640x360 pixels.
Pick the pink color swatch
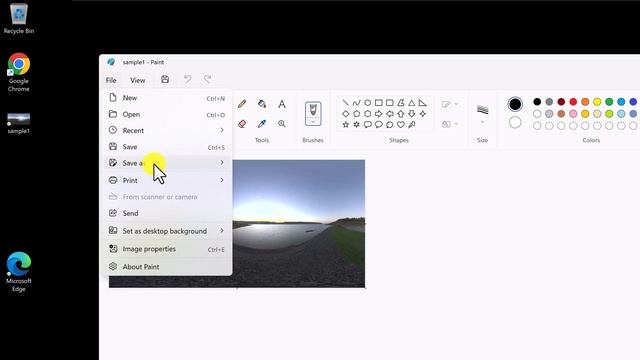click(573, 113)
